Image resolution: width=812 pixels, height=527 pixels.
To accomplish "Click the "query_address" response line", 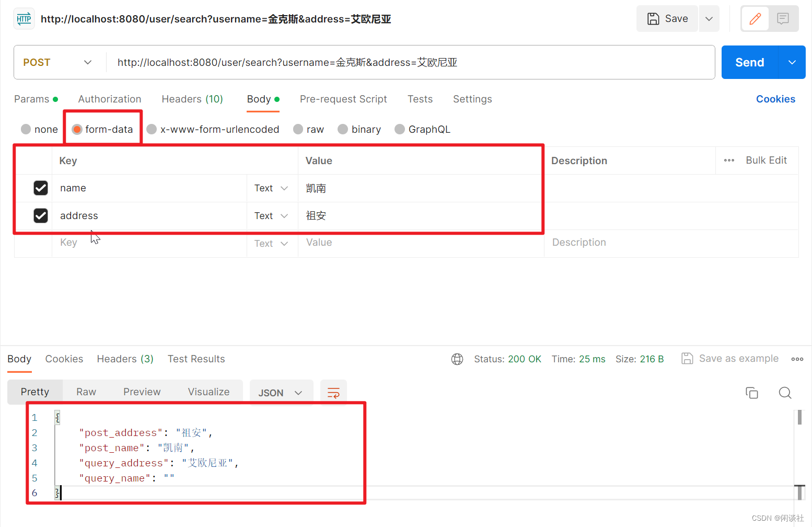I will (x=158, y=463).
